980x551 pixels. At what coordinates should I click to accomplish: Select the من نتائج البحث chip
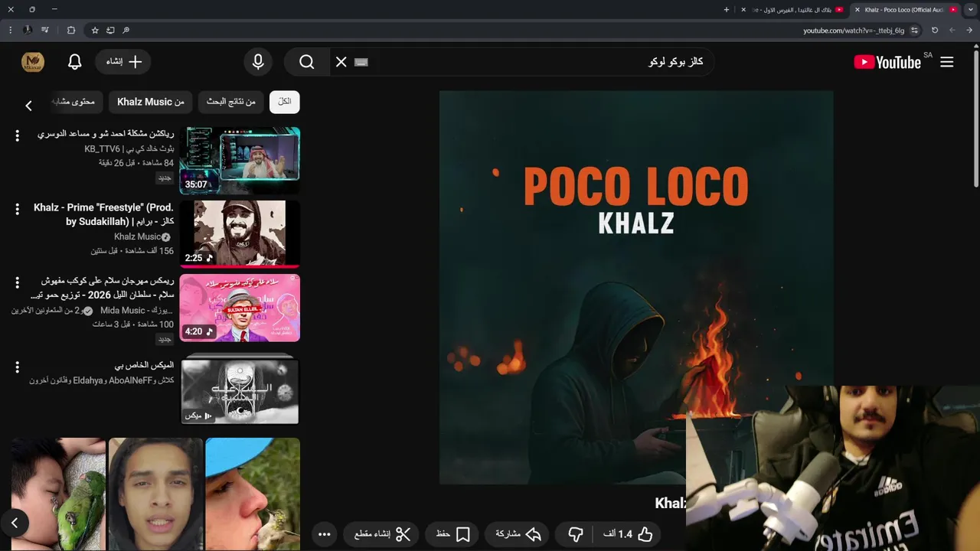tap(231, 102)
